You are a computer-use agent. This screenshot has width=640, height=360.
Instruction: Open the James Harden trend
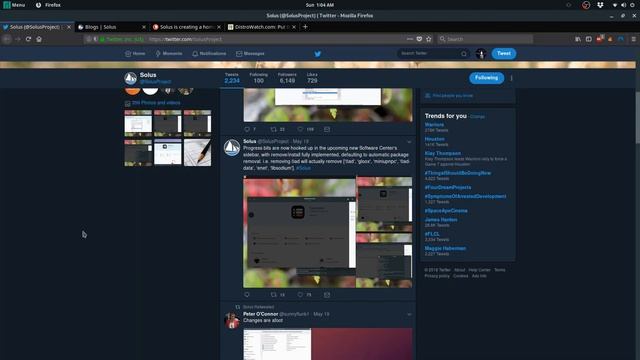tap(441, 220)
